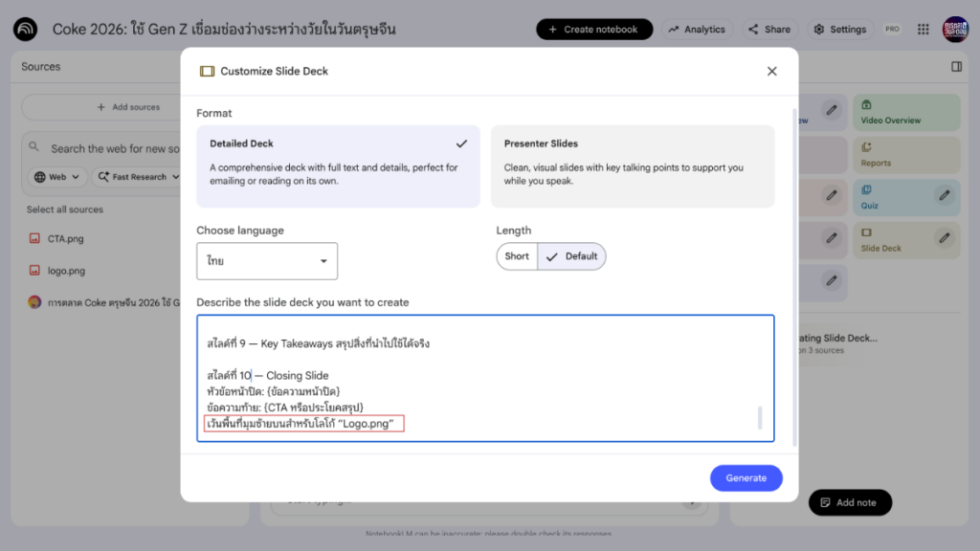Click the NotebookLM logo in top left
Viewport: 980px width, 551px height.
point(25,29)
